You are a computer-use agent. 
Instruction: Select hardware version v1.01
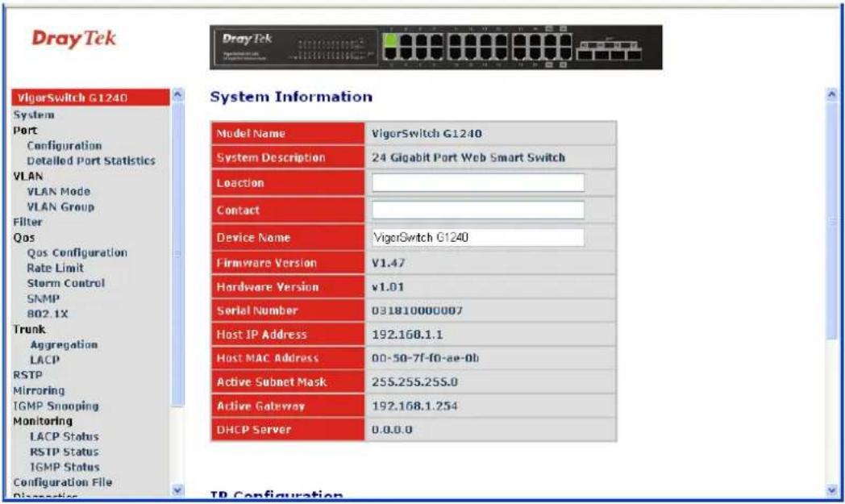(x=388, y=287)
